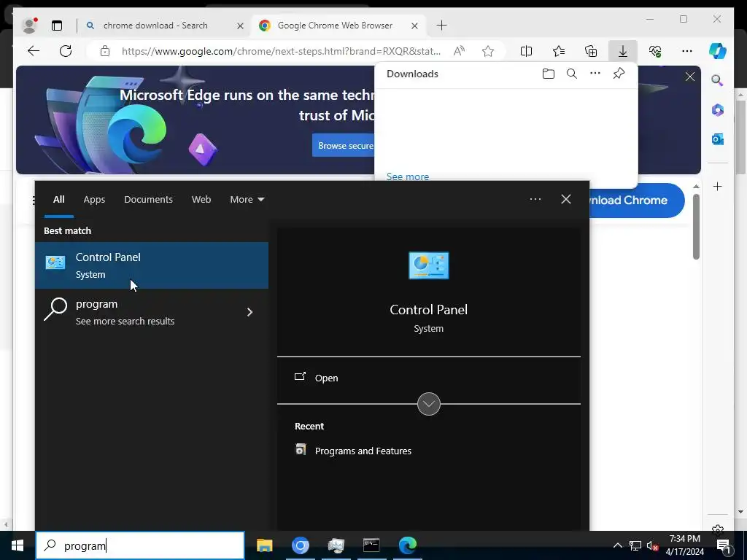Toggle the Downloads toolbar button

623,51
